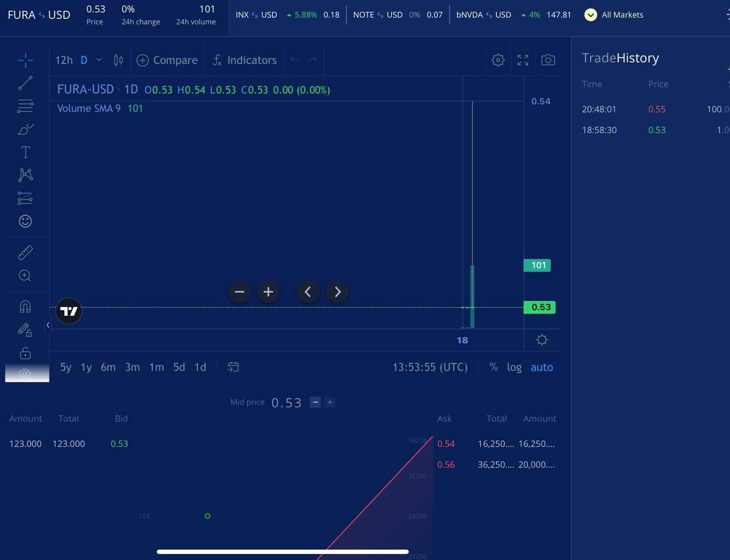Image resolution: width=730 pixels, height=560 pixels.
Task: Toggle lock all drawing tools
Action: pos(25,353)
